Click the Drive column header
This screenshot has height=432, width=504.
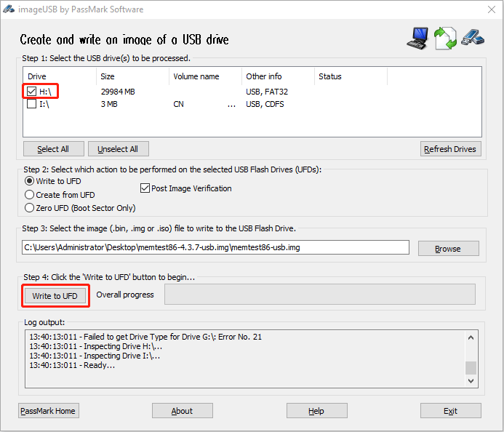pyautogui.click(x=60, y=76)
